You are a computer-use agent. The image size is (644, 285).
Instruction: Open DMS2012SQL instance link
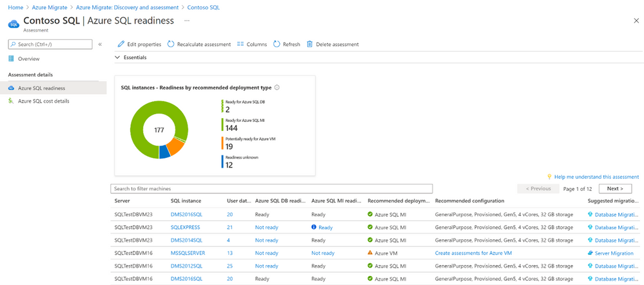click(186, 266)
